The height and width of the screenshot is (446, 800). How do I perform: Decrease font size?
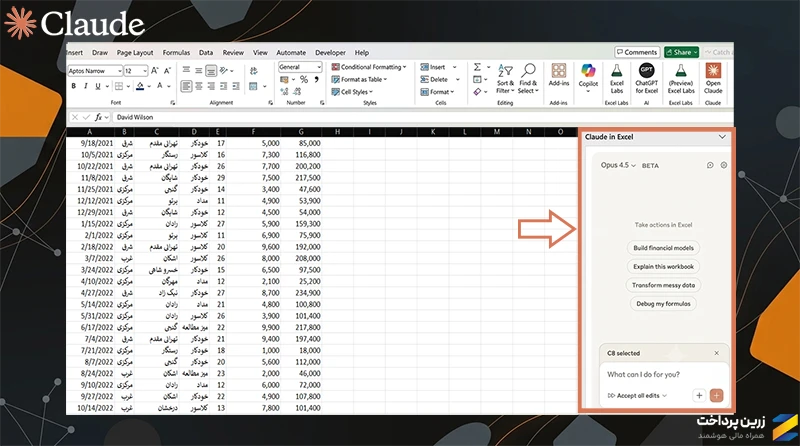(x=167, y=71)
